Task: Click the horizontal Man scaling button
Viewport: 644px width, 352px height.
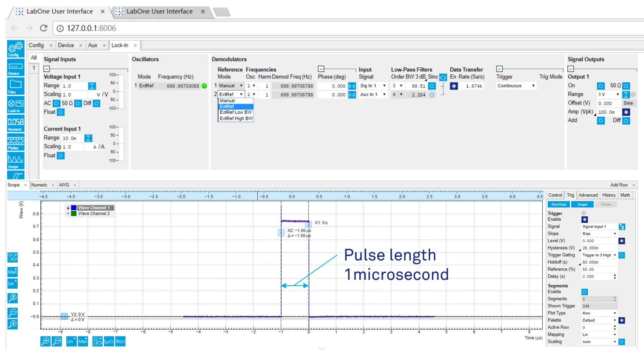Action: pyautogui.click(x=83, y=341)
